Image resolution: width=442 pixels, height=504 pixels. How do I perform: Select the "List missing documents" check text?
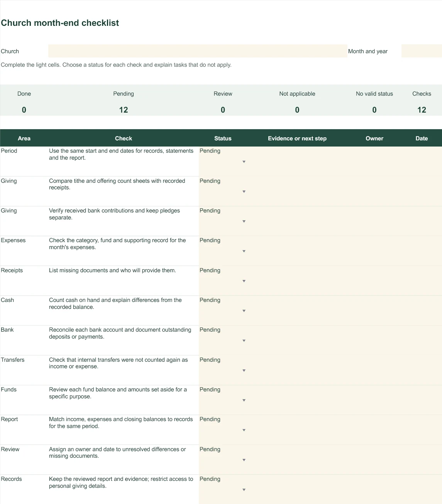coord(112,270)
